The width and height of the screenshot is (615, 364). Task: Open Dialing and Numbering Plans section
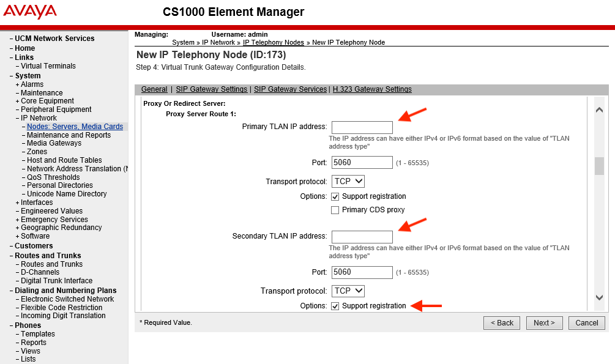pyautogui.click(x=65, y=291)
